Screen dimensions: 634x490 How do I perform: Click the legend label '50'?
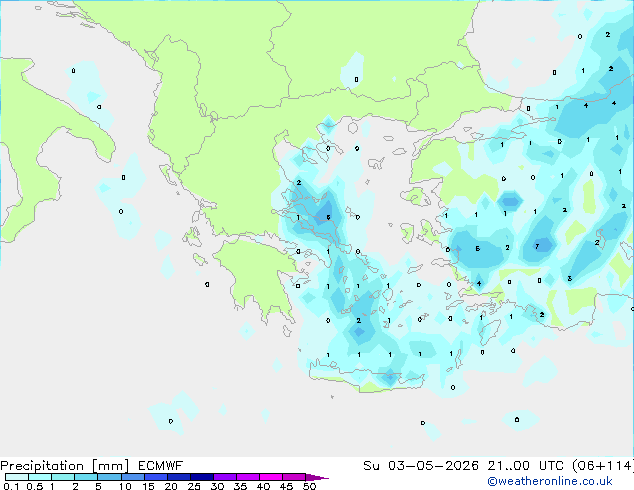310,486
